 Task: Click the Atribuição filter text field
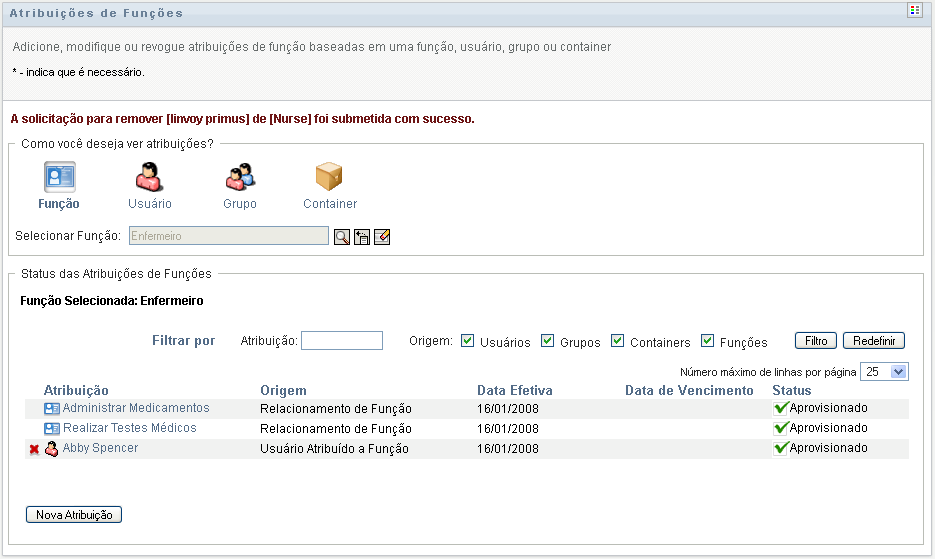tap(342, 341)
